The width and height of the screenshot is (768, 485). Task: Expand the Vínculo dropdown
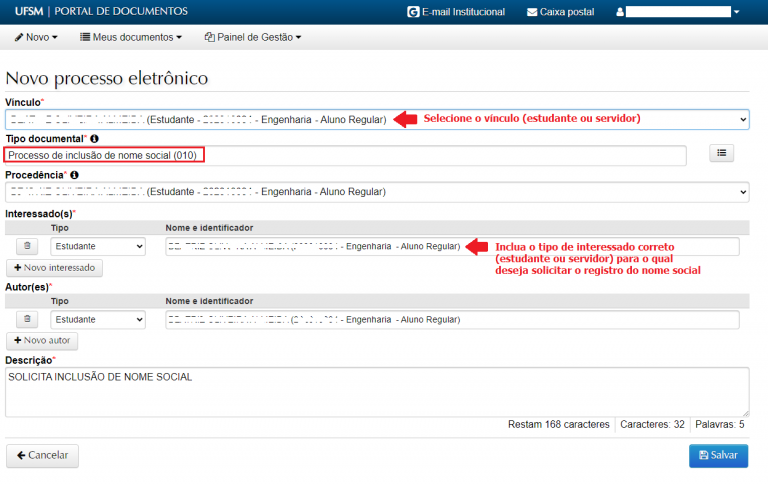(x=376, y=119)
